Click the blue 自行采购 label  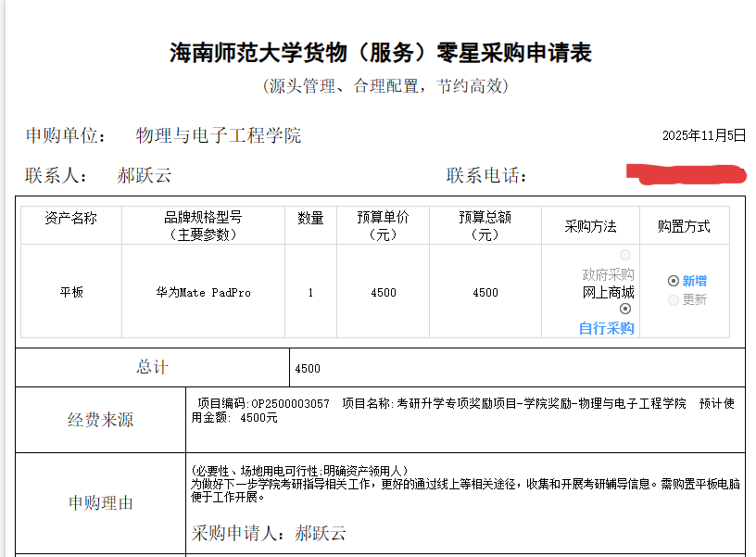tap(607, 328)
